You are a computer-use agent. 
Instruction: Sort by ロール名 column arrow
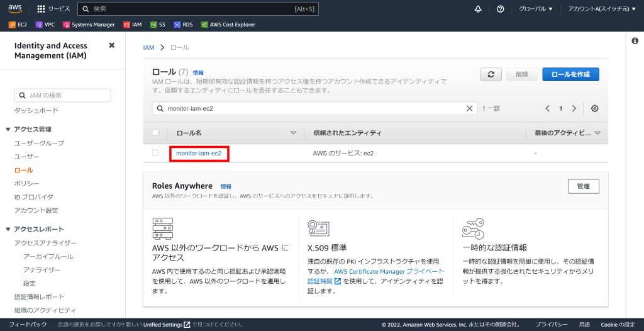(x=293, y=133)
